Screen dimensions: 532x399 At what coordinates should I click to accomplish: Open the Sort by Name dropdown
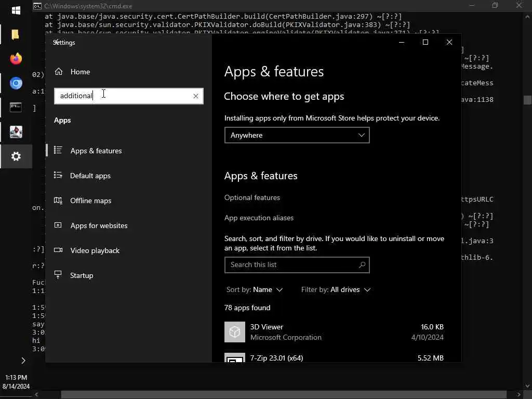click(255, 289)
